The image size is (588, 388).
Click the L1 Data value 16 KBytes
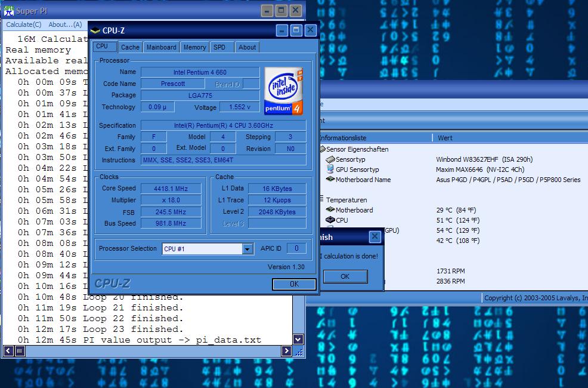[x=277, y=189]
